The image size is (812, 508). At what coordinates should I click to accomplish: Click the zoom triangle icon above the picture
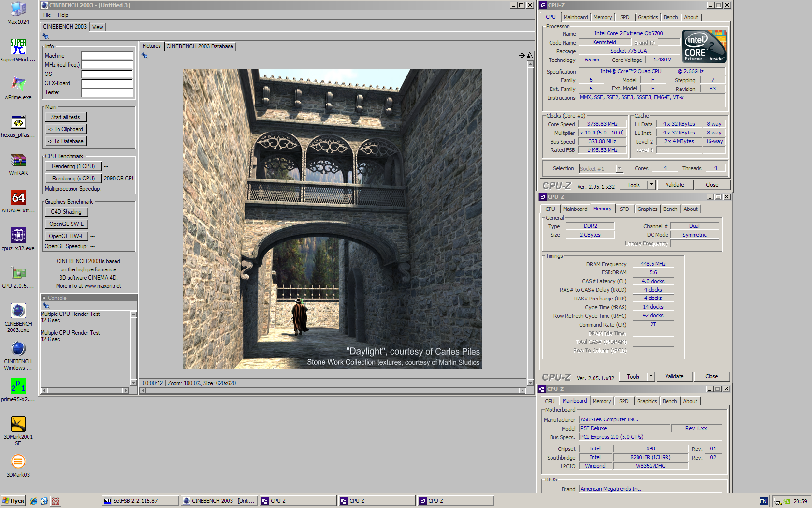click(x=530, y=55)
